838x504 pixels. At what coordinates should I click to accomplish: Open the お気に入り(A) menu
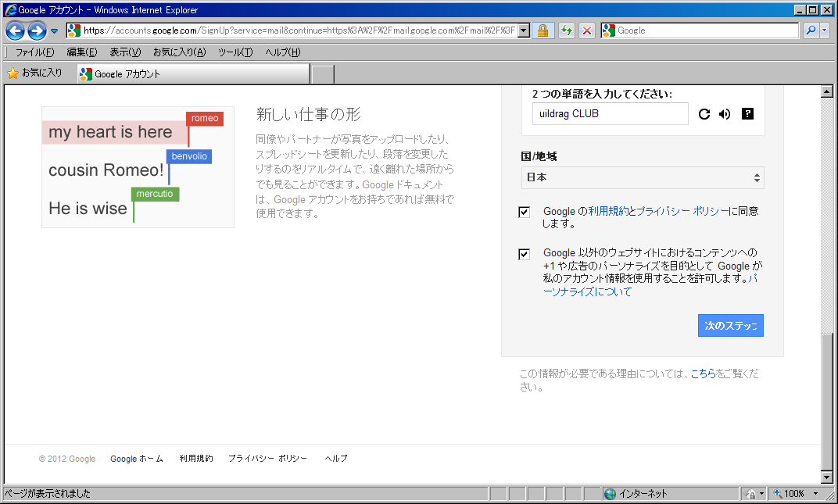(x=179, y=52)
